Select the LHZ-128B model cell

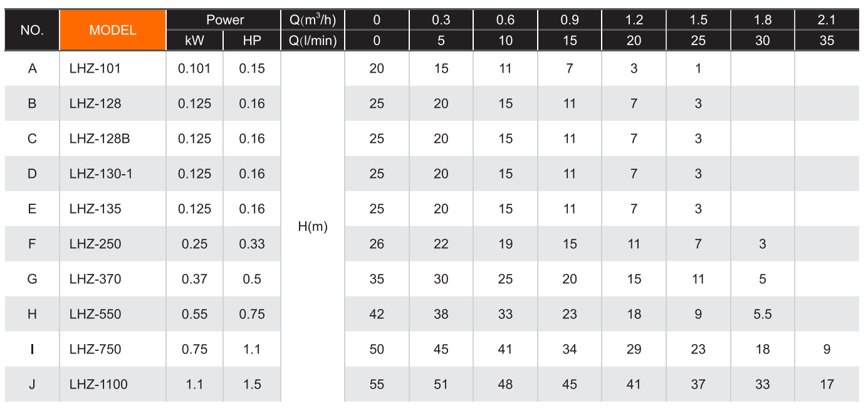tap(100, 139)
